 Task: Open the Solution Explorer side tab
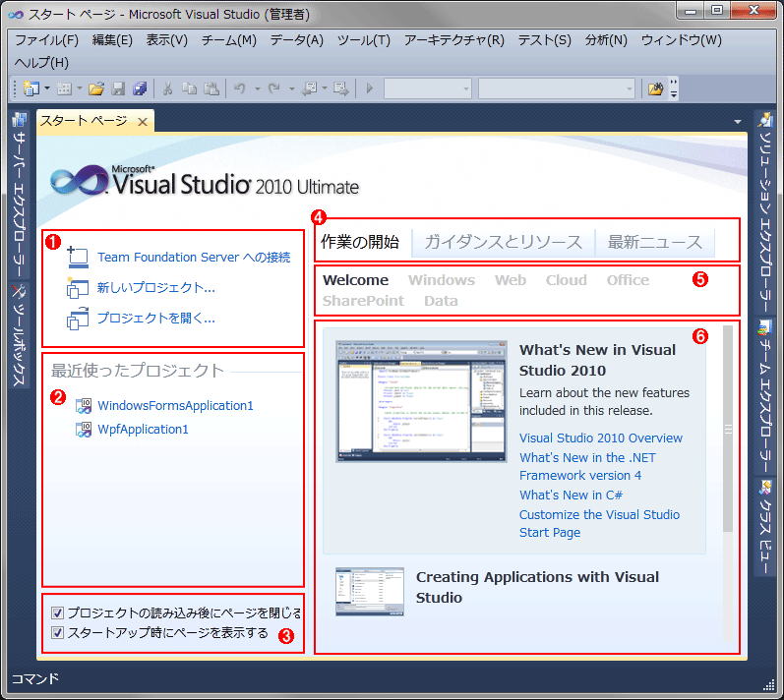tap(764, 212)
